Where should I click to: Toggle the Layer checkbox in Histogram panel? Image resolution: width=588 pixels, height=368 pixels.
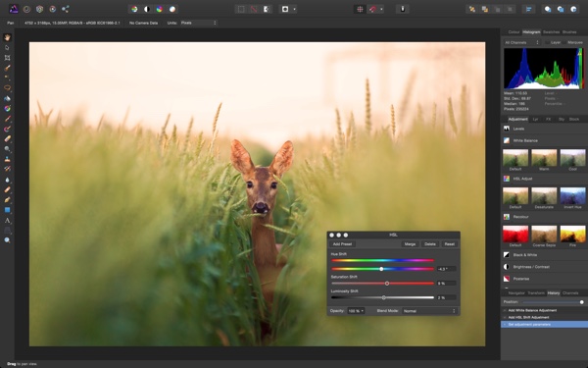[x=547, y=42]
